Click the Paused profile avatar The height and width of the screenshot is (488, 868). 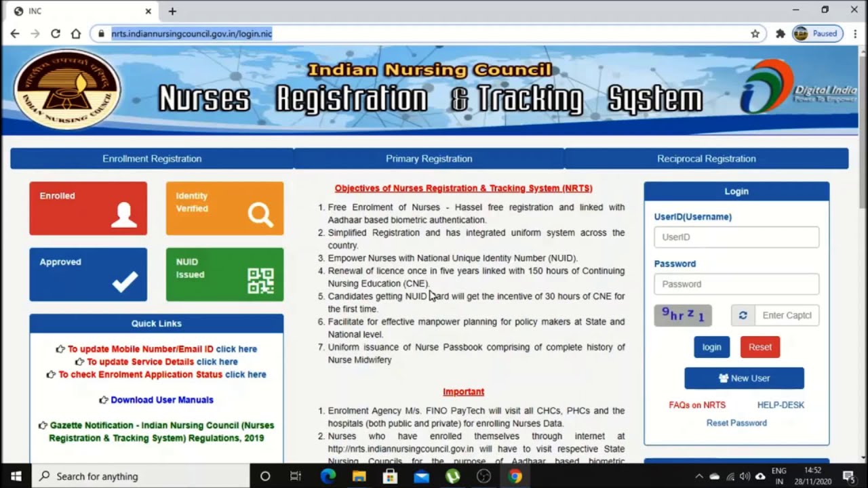817,33
